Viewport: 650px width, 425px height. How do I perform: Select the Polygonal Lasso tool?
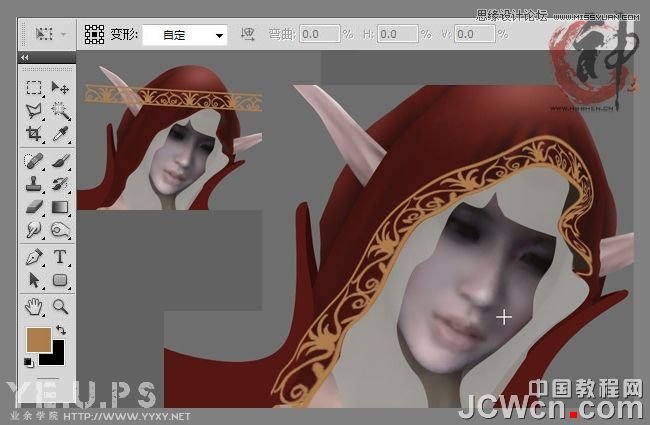[34, 110]
